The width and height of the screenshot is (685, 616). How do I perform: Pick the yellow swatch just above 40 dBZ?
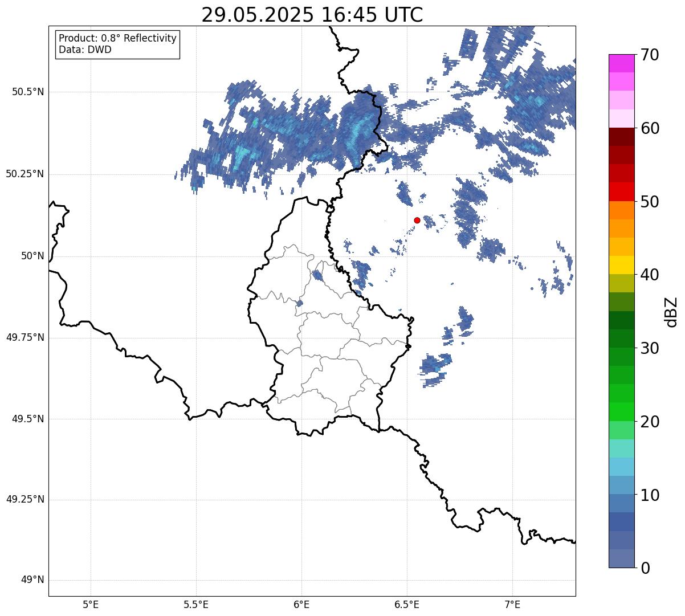621,266
